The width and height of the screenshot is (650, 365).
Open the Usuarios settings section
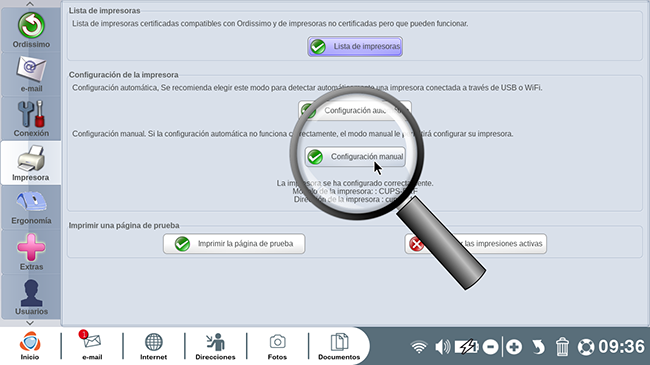coord(31,296)
